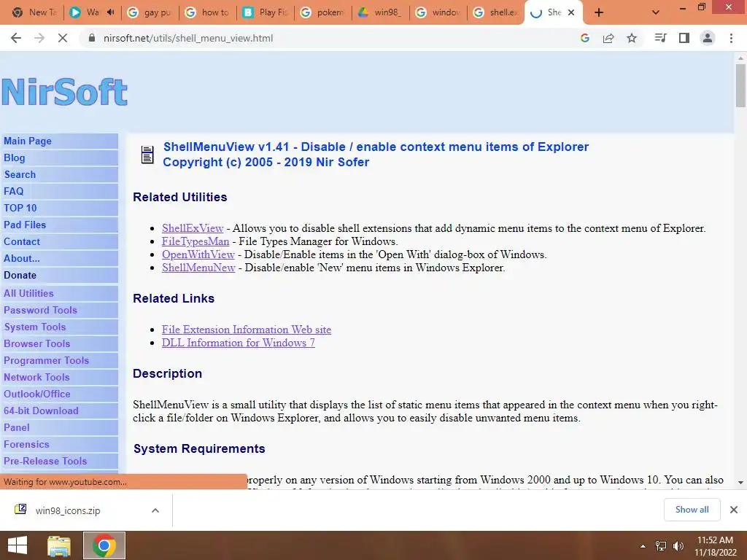Open the downloaded win98_icons.zip file
The image size is (747, 560).
68,510
